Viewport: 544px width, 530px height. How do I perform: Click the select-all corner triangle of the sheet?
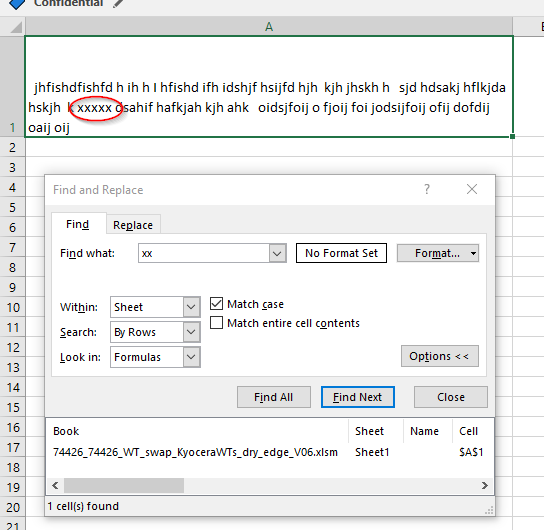[15, 27]
